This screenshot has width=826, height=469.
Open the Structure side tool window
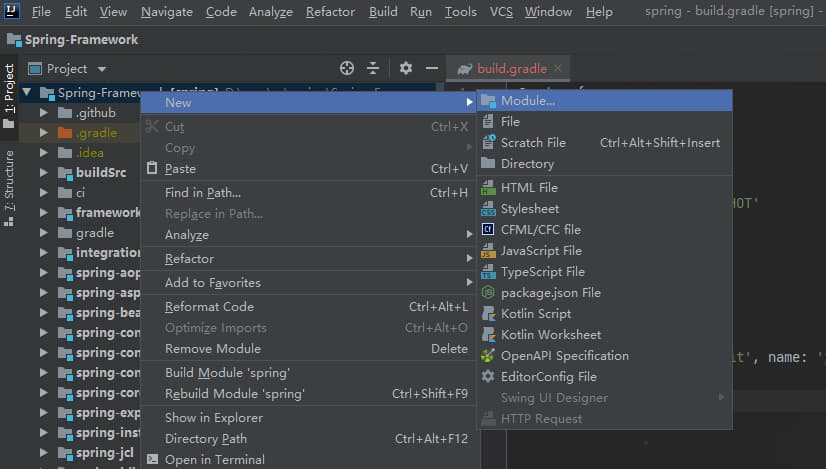click(x=9, y=188)
